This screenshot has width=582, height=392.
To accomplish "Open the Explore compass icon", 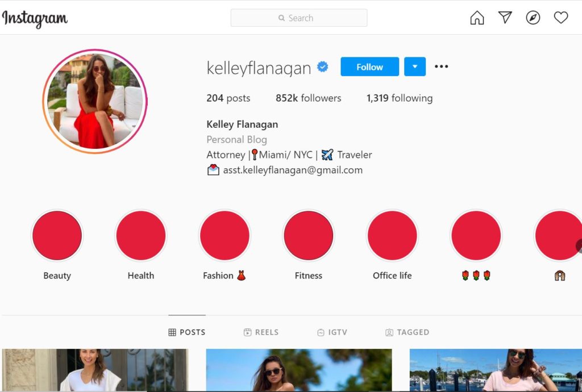I will (533, 18).
